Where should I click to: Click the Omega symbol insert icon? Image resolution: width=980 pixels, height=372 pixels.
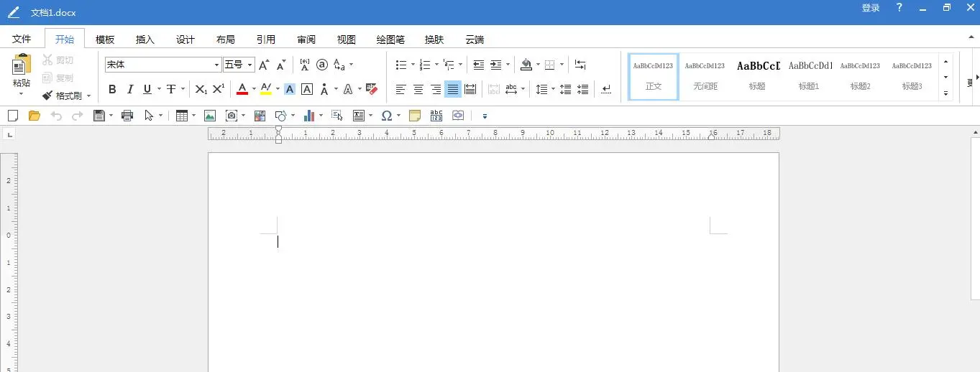pos(386,115)
